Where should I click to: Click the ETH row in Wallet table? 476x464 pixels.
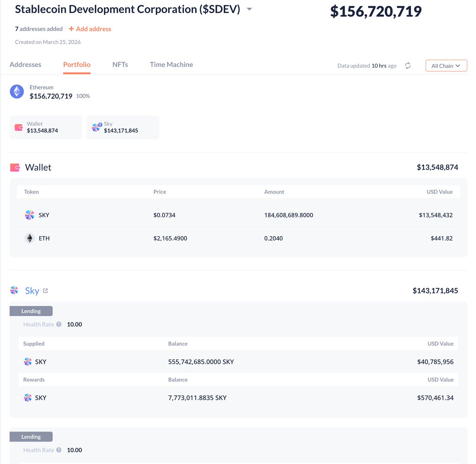click(x=238, y=238)
